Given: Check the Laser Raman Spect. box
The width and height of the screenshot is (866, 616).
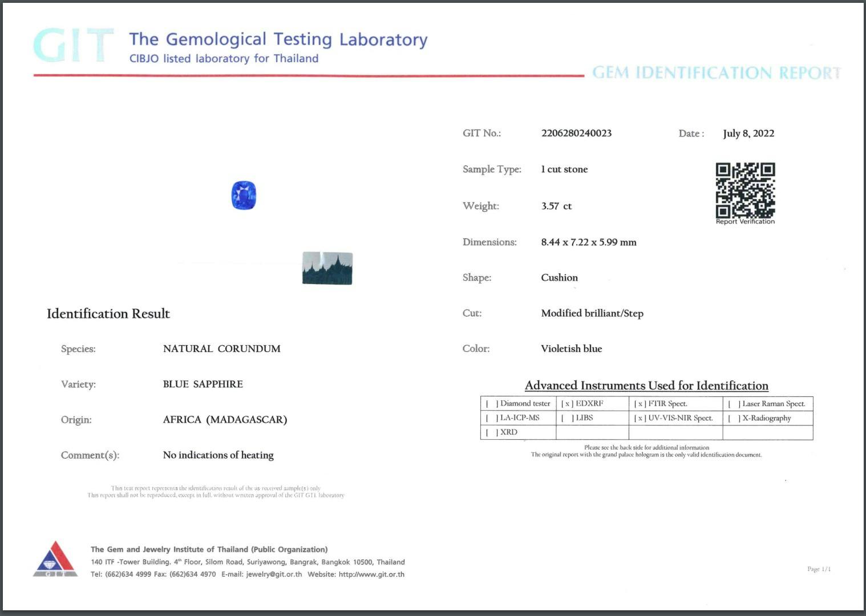Looking at the screenshot, I should 734,404.
